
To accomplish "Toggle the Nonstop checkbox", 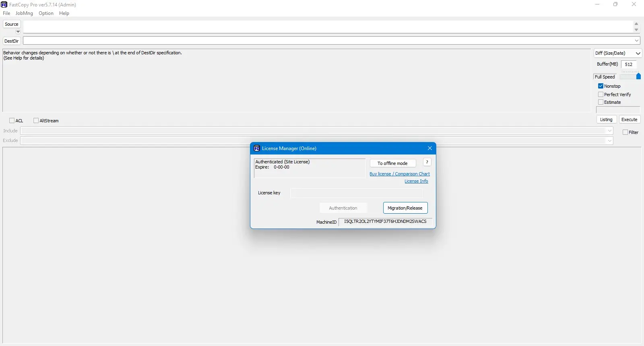I will 601,86.
